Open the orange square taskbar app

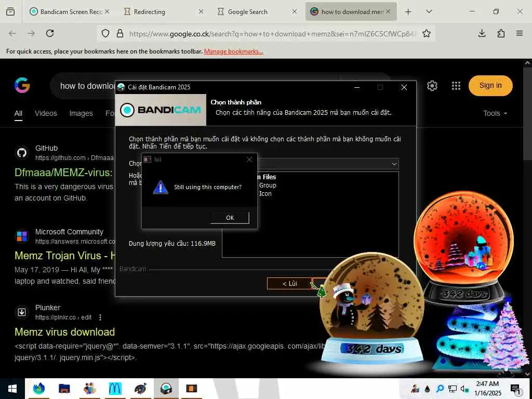tap(191, 389)
